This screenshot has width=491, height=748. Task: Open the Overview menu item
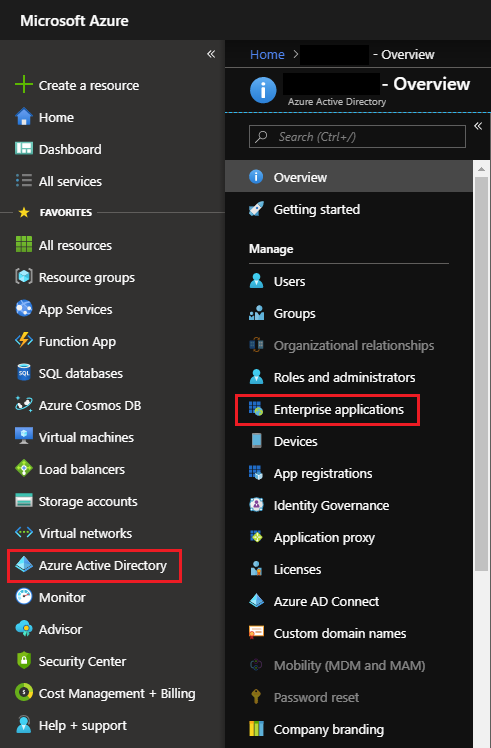tap(349, 177)
